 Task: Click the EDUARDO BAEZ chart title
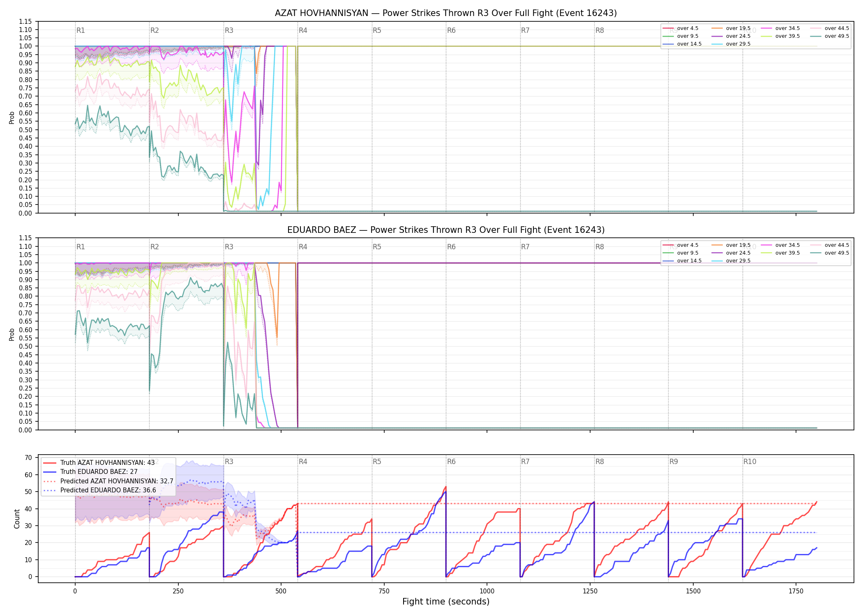[446, 230]
